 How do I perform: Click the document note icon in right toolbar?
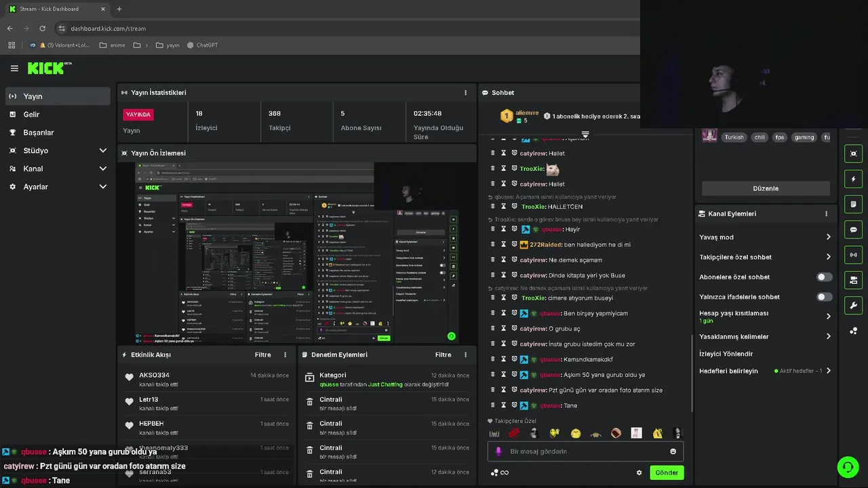click(853, 204)
